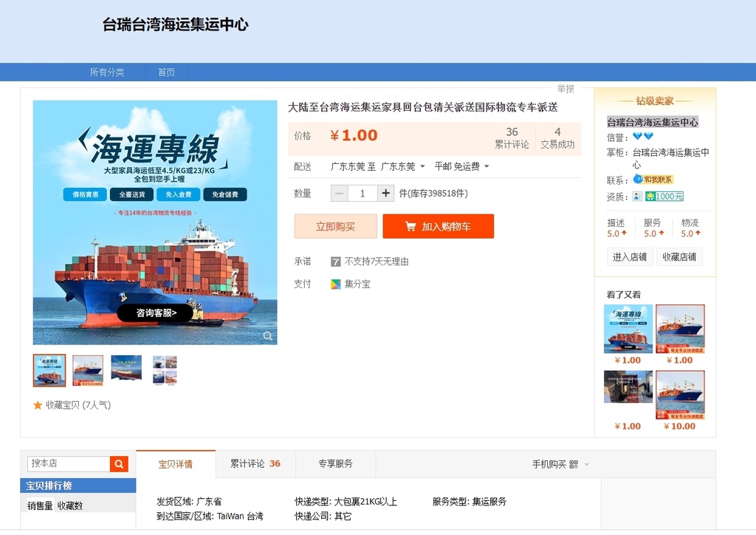
Task: Click 快递公司: 其它 attribute
Action: [x=323, y=517]
